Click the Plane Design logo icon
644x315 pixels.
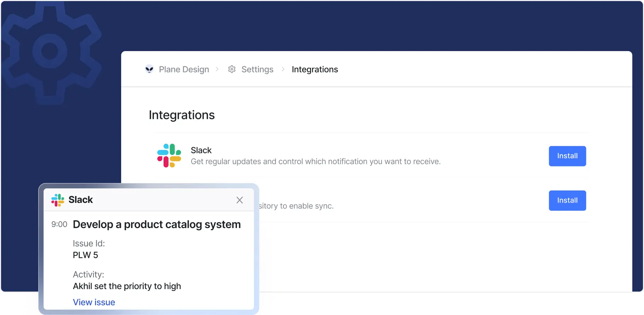point(149,69)
